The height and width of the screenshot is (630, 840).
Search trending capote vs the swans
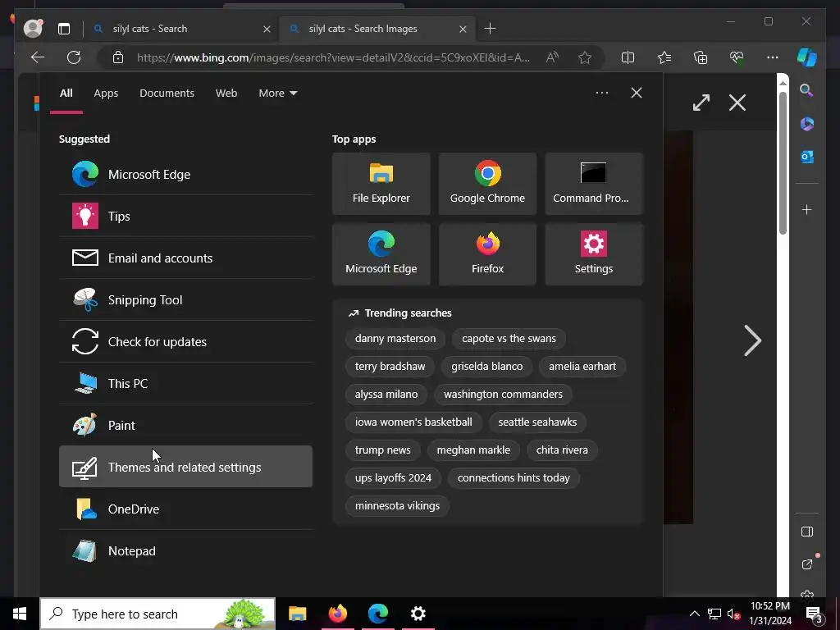click(x=509, y=339)
